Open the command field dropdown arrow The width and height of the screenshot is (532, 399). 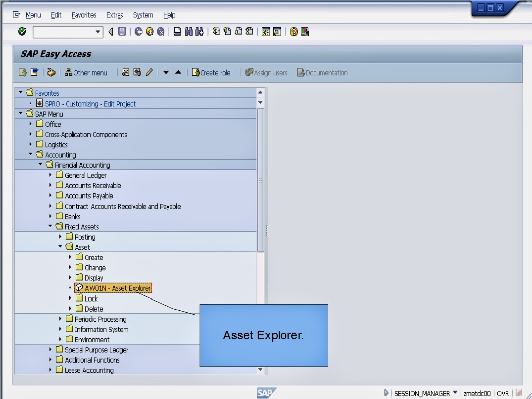coord(98,32)
